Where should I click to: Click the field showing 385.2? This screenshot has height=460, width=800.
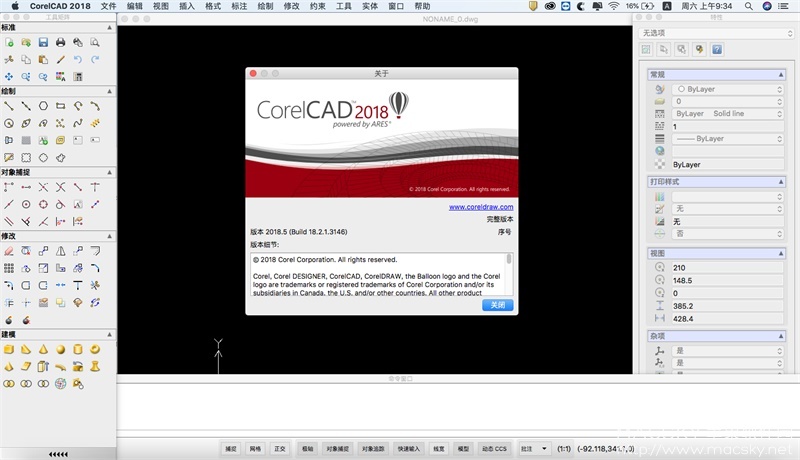pos(728,306)
